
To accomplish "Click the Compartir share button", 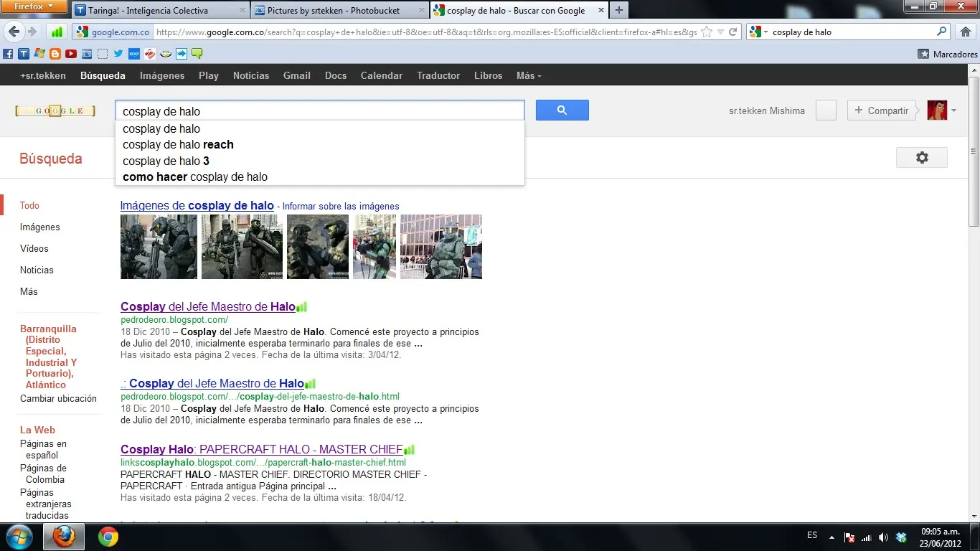I will tap(882, 110).
